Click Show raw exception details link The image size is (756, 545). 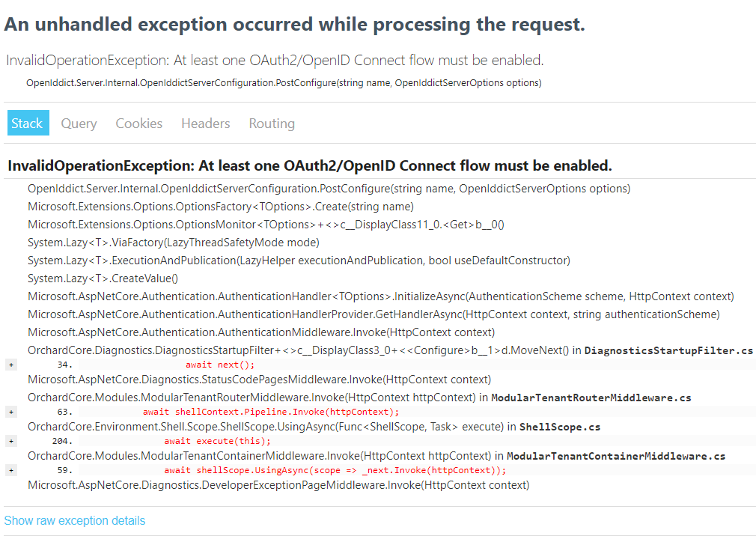pos(75,520)
